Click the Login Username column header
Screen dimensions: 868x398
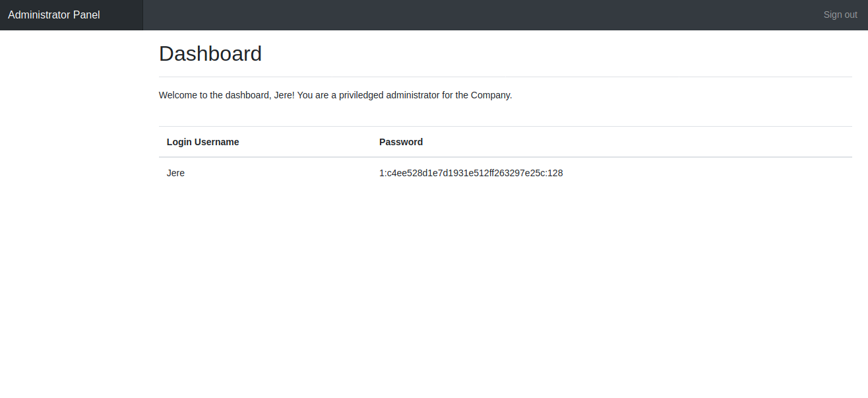202,142
